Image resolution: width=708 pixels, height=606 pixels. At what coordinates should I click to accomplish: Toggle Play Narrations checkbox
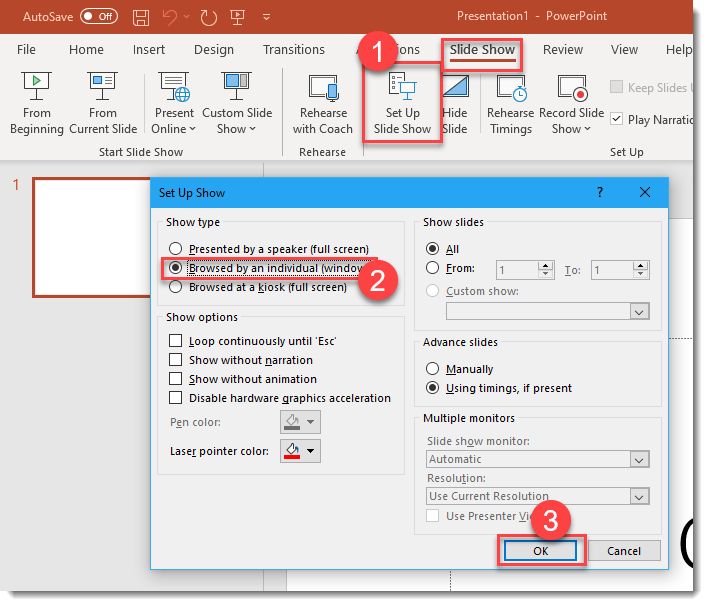coord(616,119)
